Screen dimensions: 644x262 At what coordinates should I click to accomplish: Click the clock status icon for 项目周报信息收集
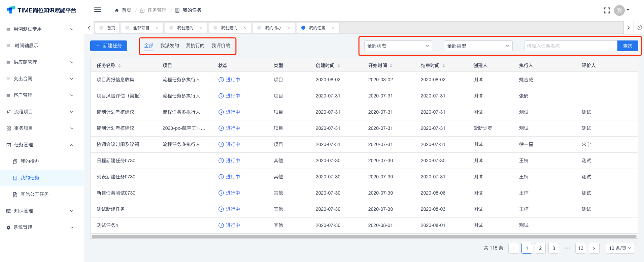221,80
